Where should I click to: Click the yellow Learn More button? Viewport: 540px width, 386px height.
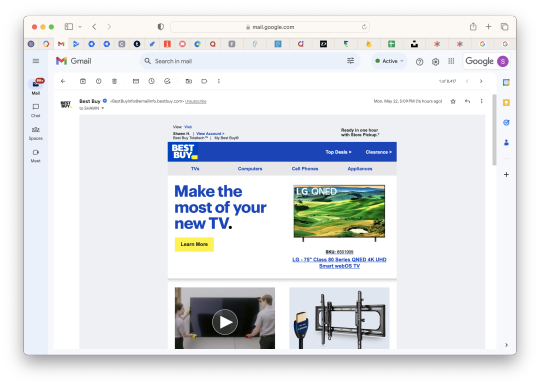(x=194, y=244)
